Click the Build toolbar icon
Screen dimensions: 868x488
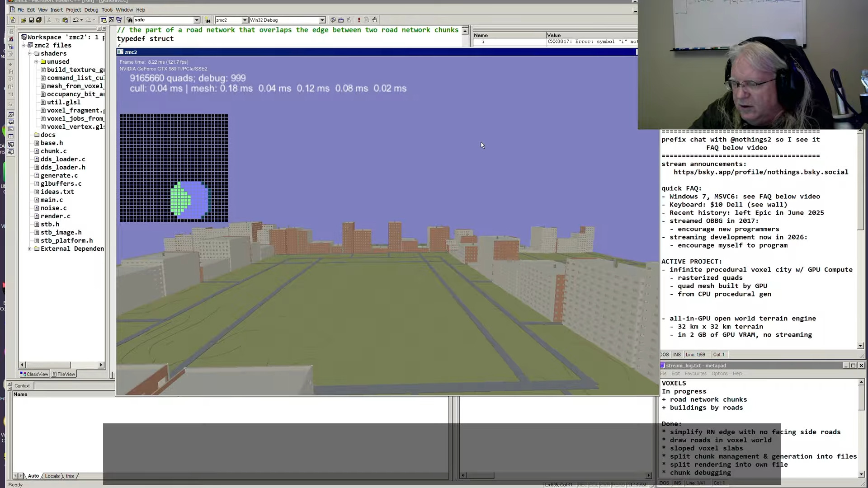pyautogui.click(x=341, y=20)
